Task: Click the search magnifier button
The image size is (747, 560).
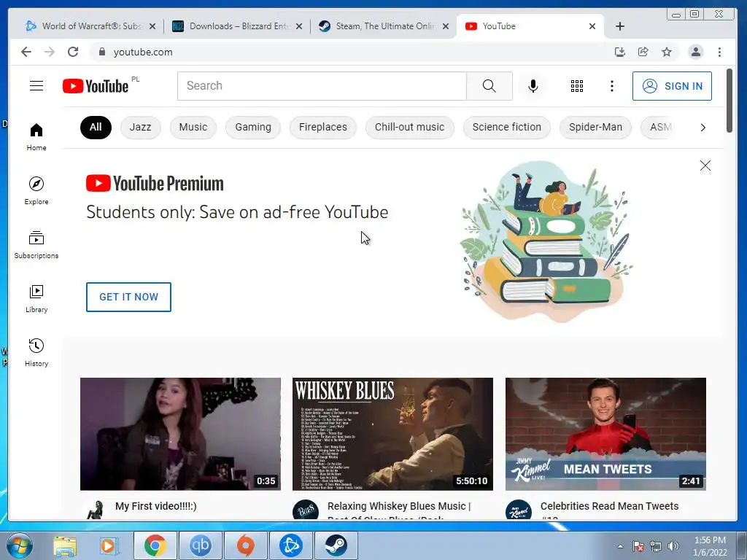Action: [489, 86]
